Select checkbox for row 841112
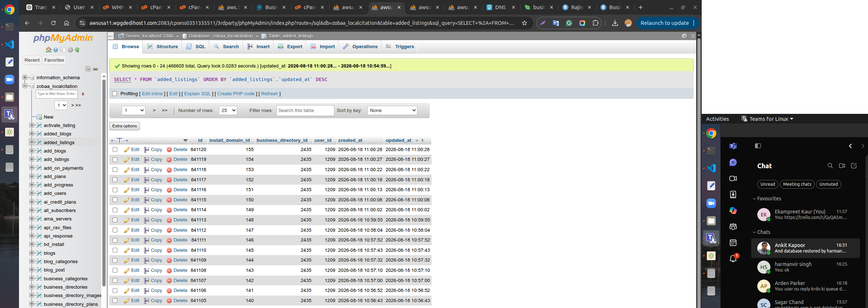The width and height of the screenshot is (868, 308). 115,230
